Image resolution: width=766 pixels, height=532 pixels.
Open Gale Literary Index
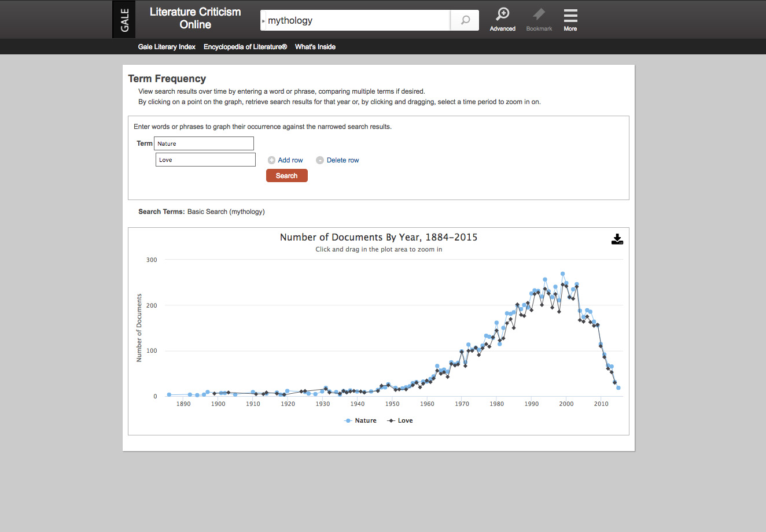[x=167, y=47]
